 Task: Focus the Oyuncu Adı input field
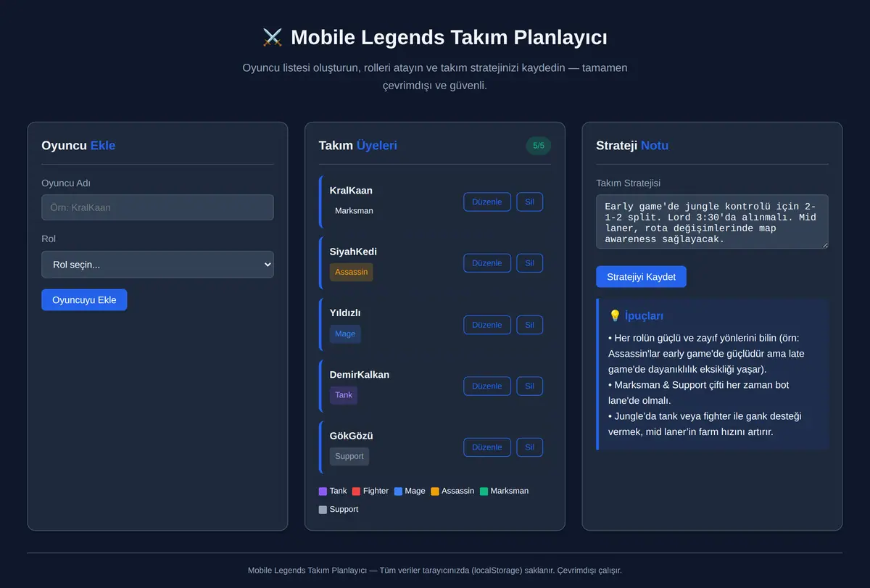[x=157, y=207]
